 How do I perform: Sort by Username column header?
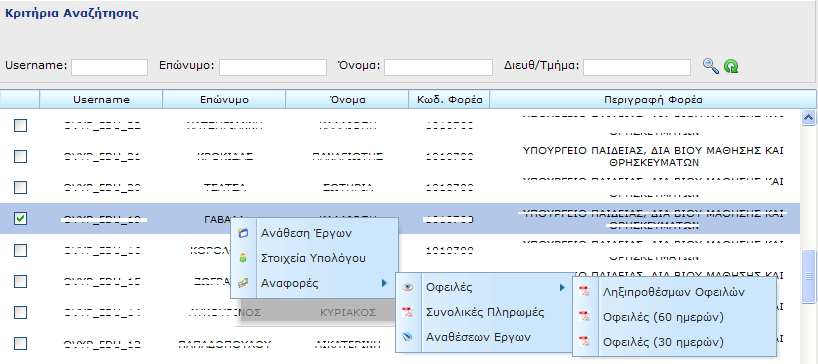(101, 100)
